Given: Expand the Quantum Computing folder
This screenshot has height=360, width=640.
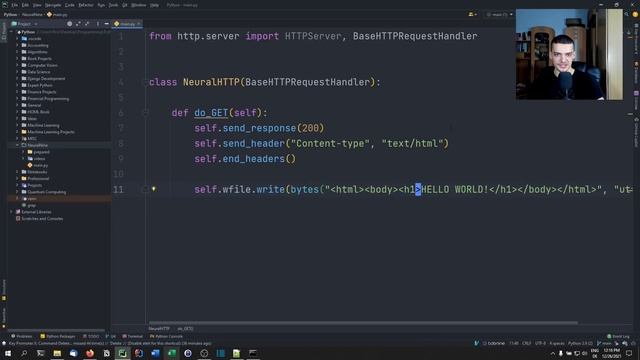Looking at the screenshot, I should coord(17,192).
